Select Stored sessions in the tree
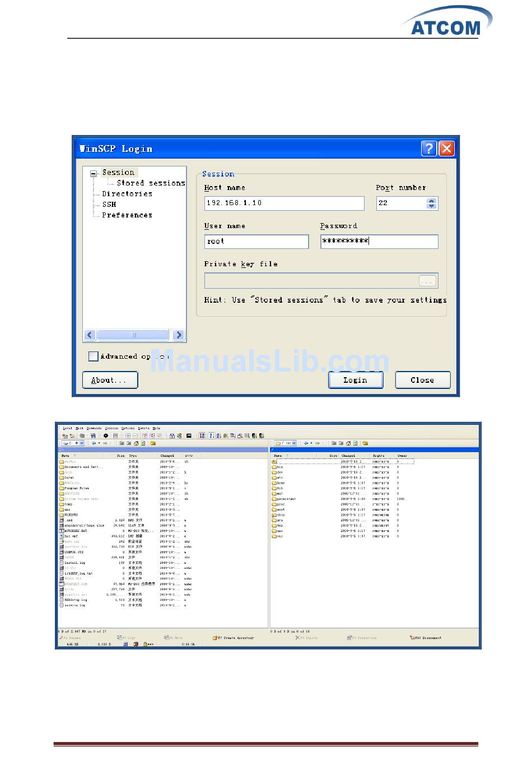Viewport: 532px width, 783px height. pos(151,183)
